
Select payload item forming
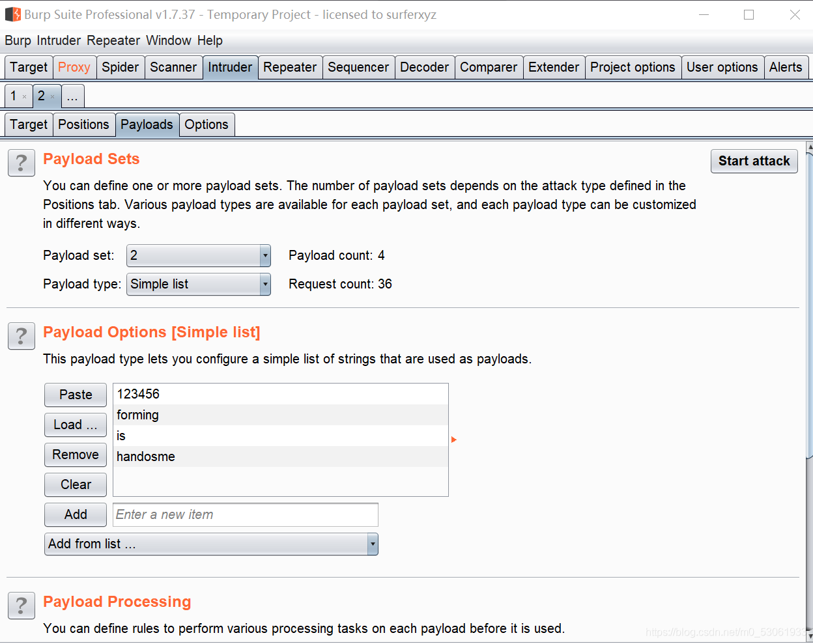pyautogui.click(x=281, y=415)
